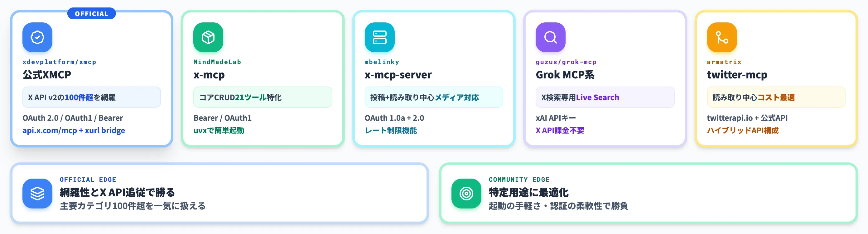Click the OFFICIAL badge on the first card

click(x=92, y=13)
